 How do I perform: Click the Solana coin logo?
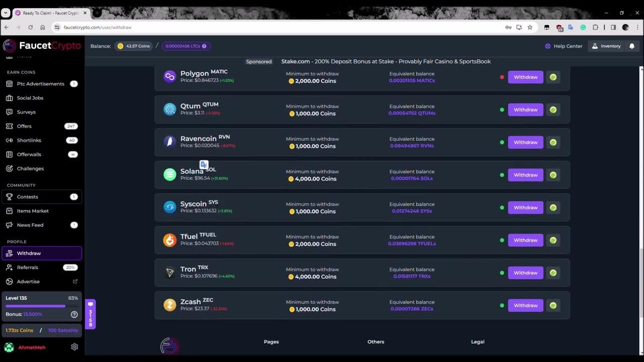coord(170,174)
